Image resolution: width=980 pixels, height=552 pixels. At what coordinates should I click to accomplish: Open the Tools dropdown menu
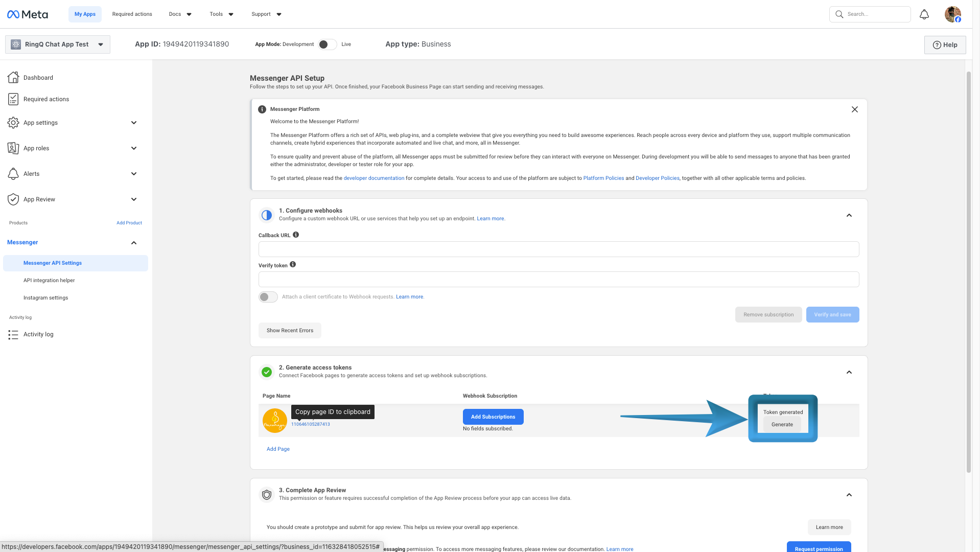[x=222, y=14]
